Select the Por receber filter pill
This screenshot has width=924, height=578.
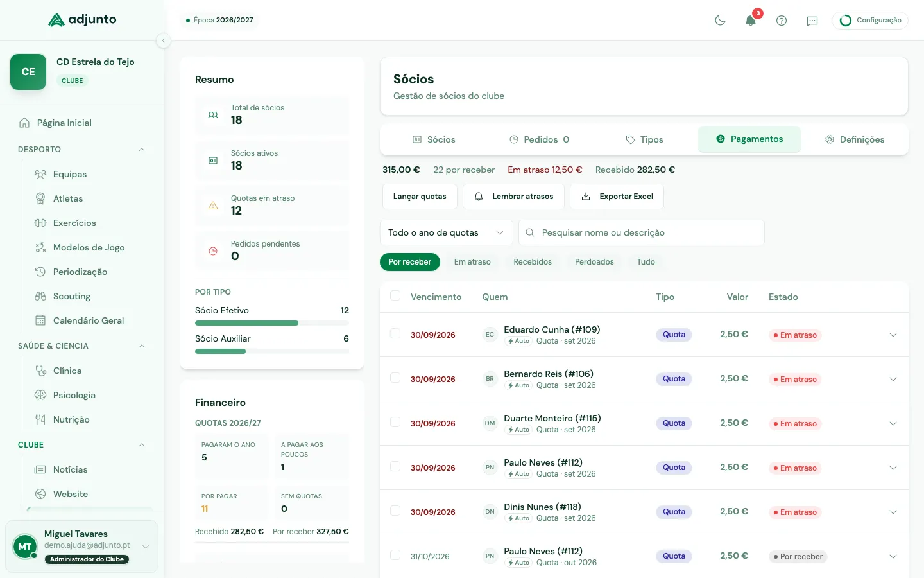click(410, 262)
